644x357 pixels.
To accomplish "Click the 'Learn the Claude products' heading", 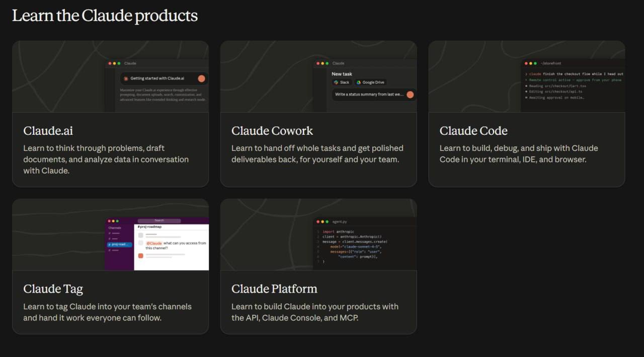I will pyautogui.click(x=105, y=16).
